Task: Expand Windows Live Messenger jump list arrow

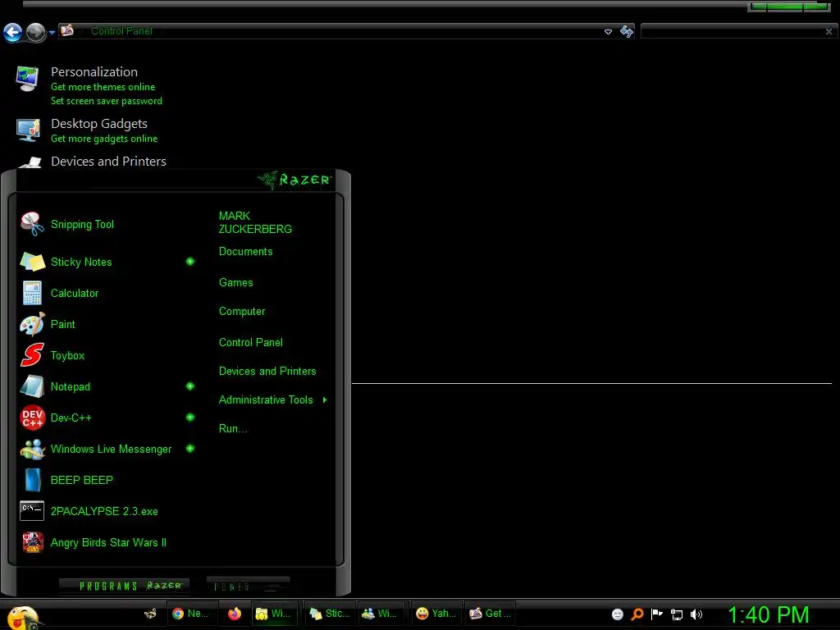Action: click(190, 449)
